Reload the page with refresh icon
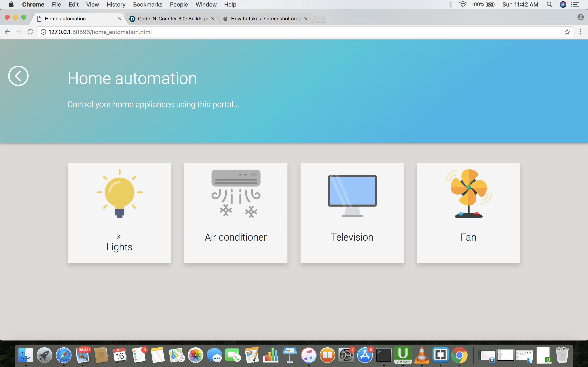The width and height of the screenshot is (588, 367). pos(30,32)
